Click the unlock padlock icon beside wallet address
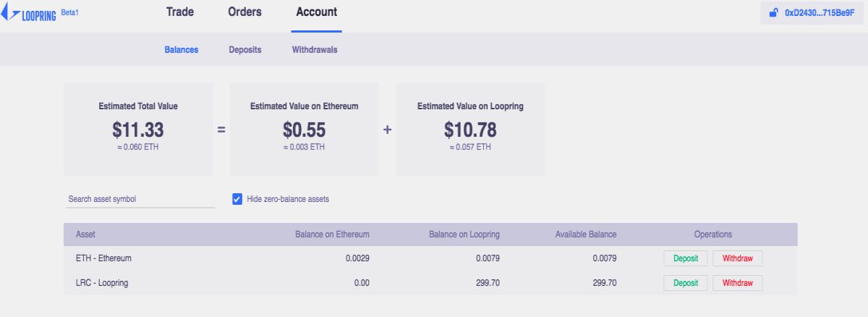Screen dimensions: 868x317 click(x=773, y=13)
